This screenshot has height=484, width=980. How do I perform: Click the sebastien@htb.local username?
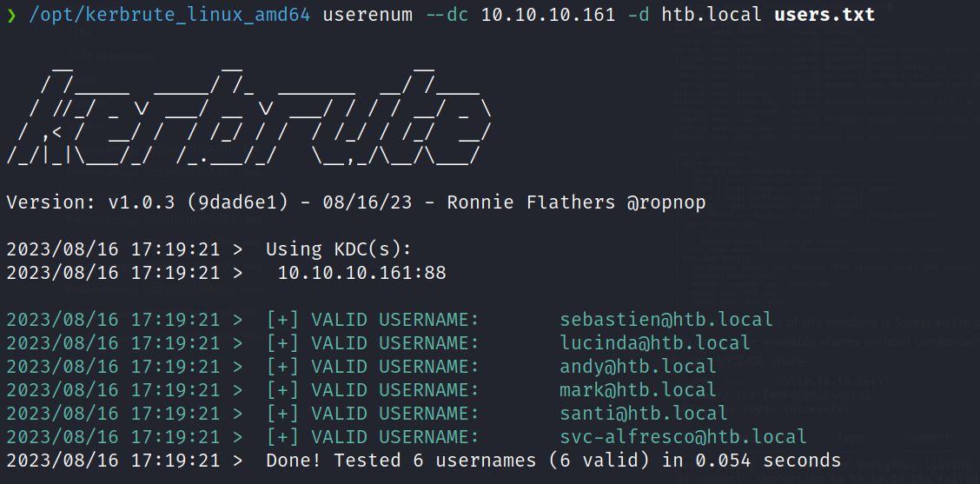pyautogui.click(x=665, y=320)
